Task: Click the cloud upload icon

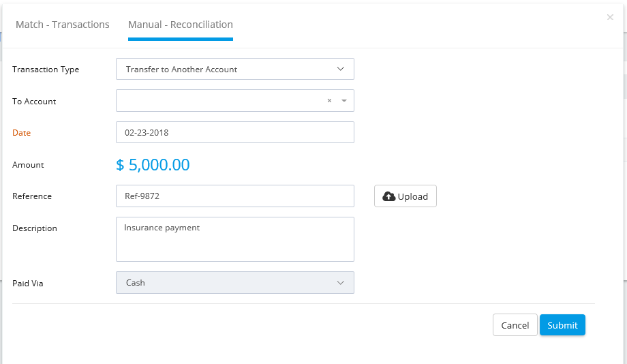Action: (388, 196)
